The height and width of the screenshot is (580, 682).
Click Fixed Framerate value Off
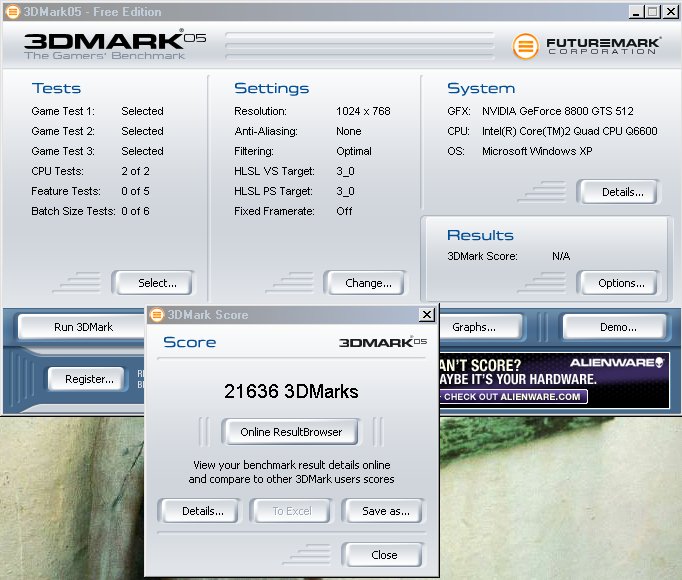tap(344, 211)
